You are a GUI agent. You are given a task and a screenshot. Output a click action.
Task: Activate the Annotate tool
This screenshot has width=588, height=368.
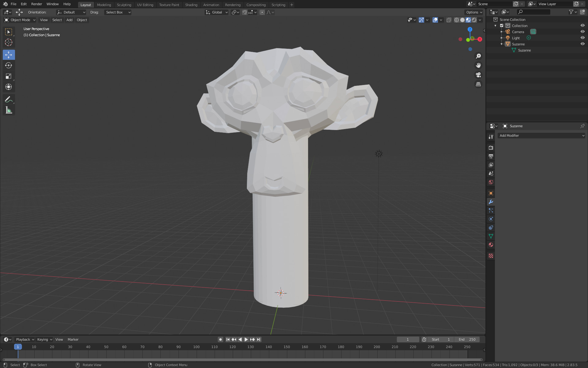pos(9,99)
